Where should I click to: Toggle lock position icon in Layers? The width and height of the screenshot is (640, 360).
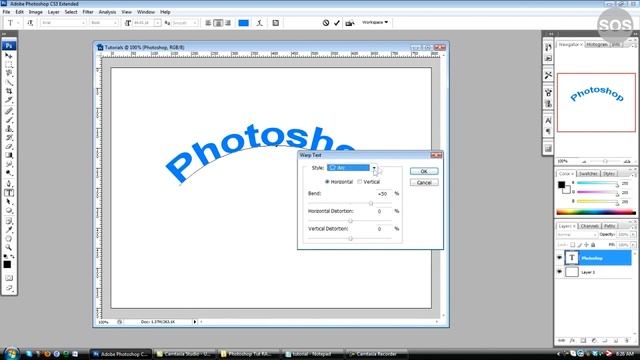[x=586, y=245]
